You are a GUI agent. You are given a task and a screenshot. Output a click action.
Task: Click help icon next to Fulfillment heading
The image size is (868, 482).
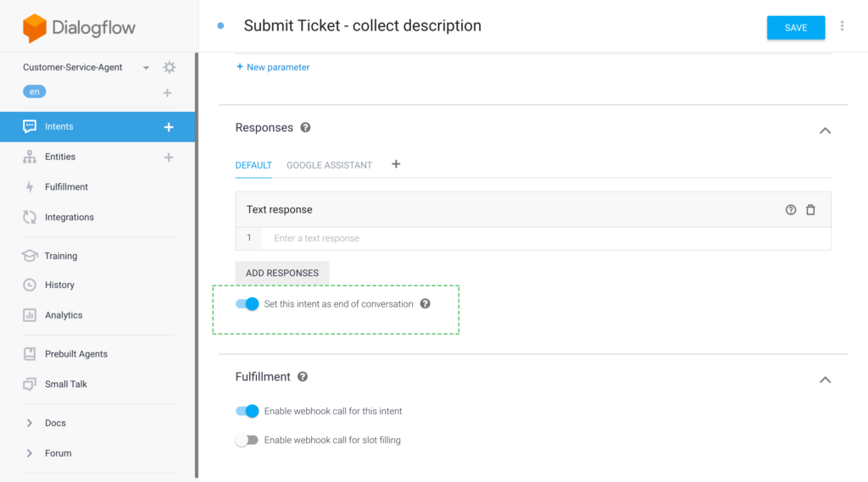click(303, 377)
